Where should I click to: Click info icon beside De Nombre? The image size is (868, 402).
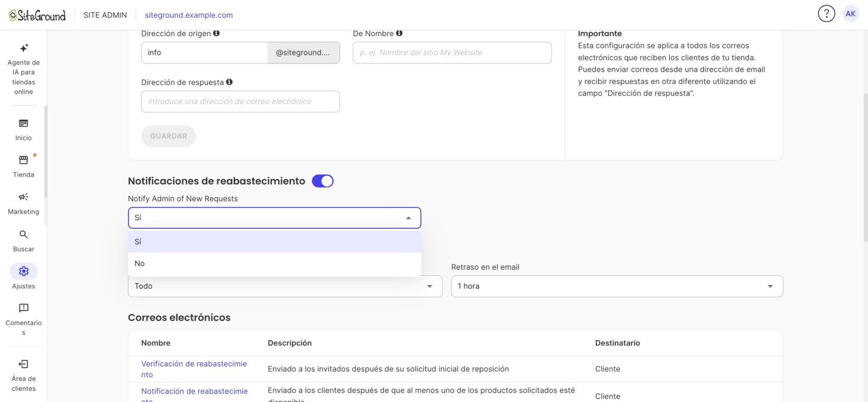pos(399,33)
